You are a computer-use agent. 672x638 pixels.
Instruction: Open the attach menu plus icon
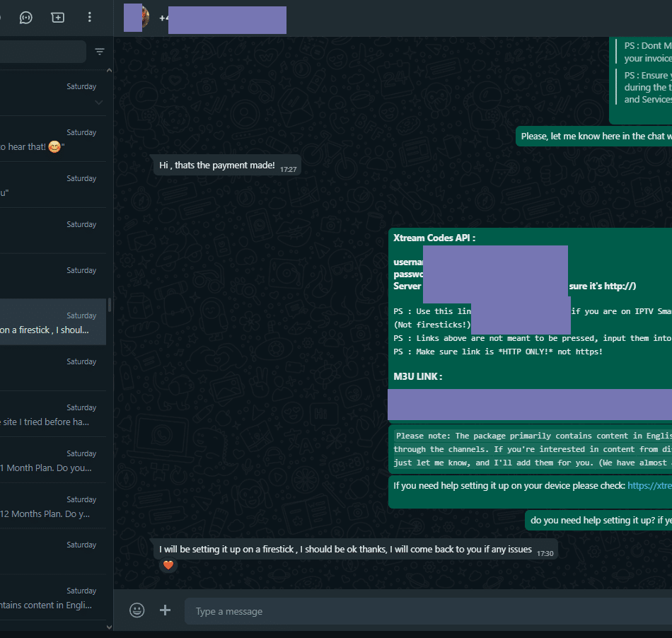(166, 610)
